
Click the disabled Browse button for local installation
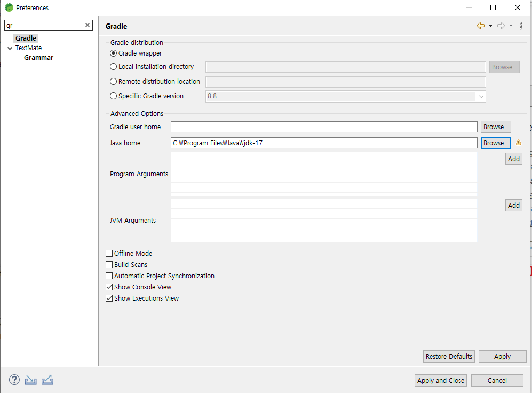(x=504, y=67)
